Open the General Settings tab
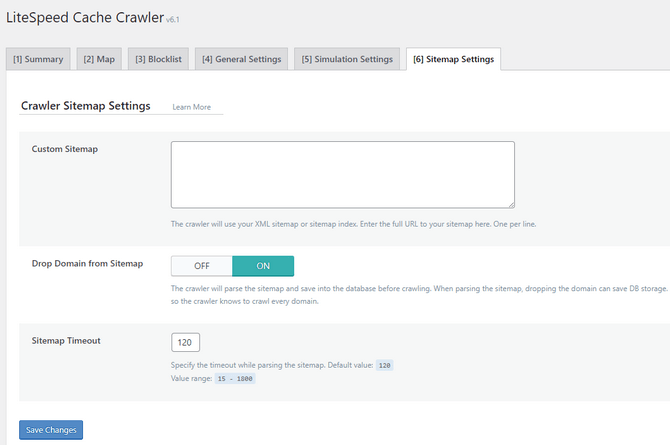The width and height of the screenshot is (670, 445). click(x=241, y=59)
